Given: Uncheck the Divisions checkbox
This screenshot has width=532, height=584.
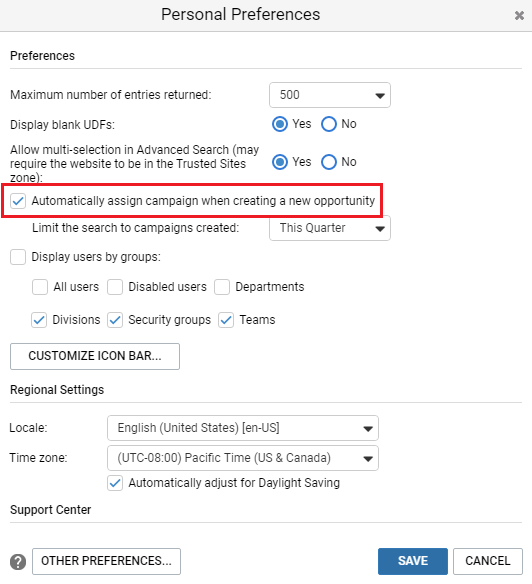Looking at the screenshot, I should coord(39,320).
